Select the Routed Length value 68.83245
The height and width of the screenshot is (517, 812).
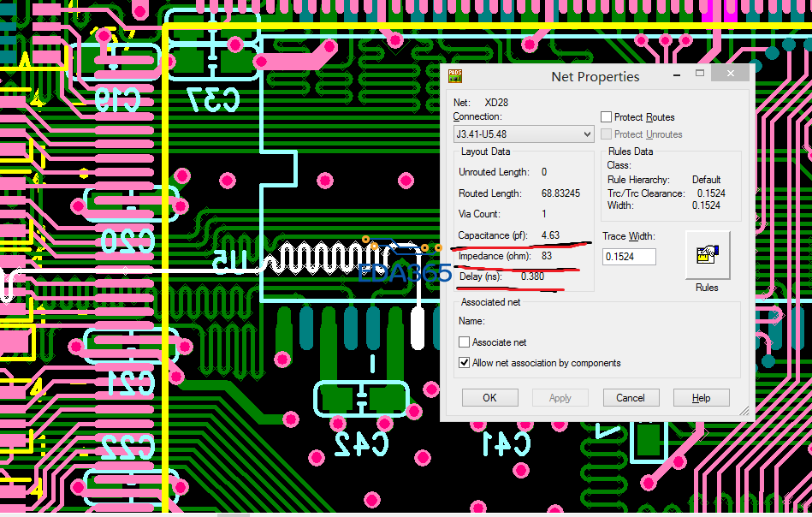click(x=560, y=193)
